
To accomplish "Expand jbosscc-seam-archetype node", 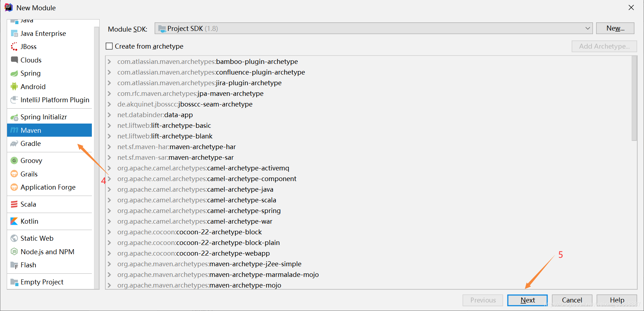I will click(x=110, y=104).
